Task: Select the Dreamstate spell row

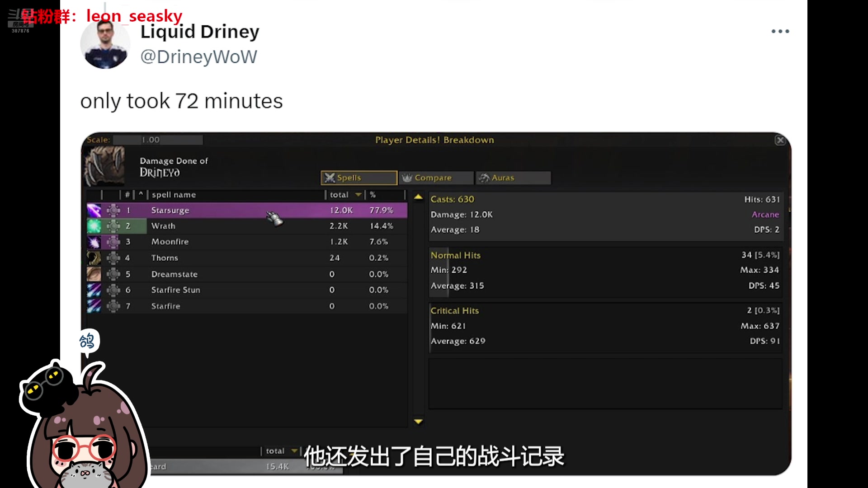Action: (x=247, y=274)
